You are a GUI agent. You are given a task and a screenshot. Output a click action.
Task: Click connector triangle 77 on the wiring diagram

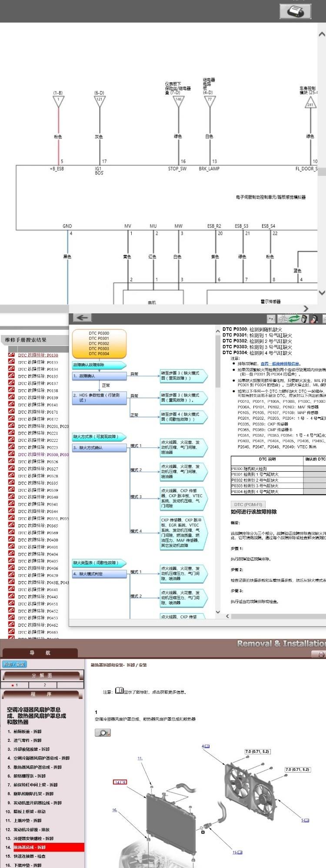click(x=210, y=101)
